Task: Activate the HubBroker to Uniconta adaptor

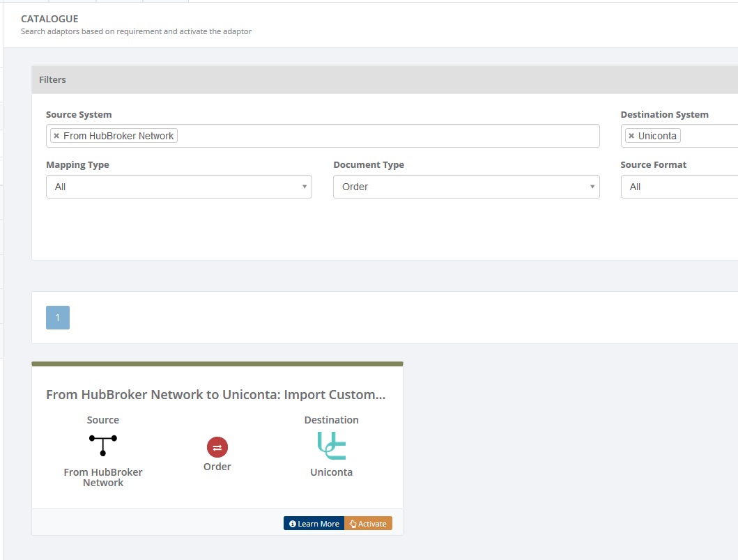Action: click(368, 524)
